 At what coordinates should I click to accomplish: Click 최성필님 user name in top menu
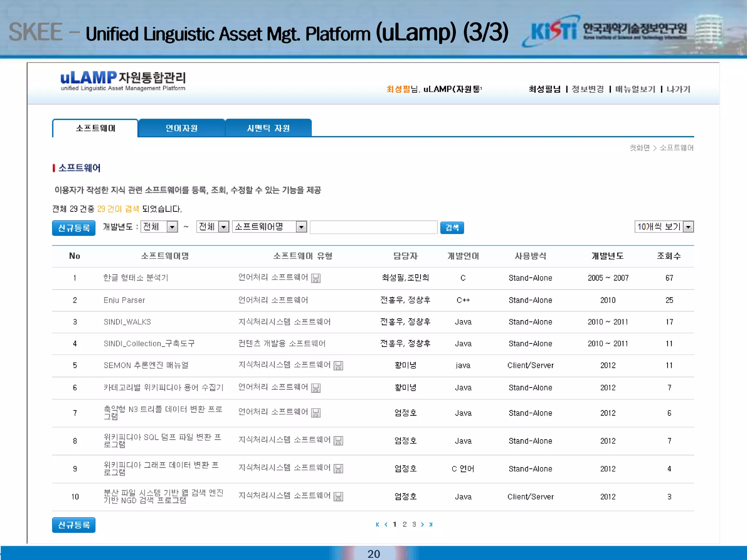(545, 89)
